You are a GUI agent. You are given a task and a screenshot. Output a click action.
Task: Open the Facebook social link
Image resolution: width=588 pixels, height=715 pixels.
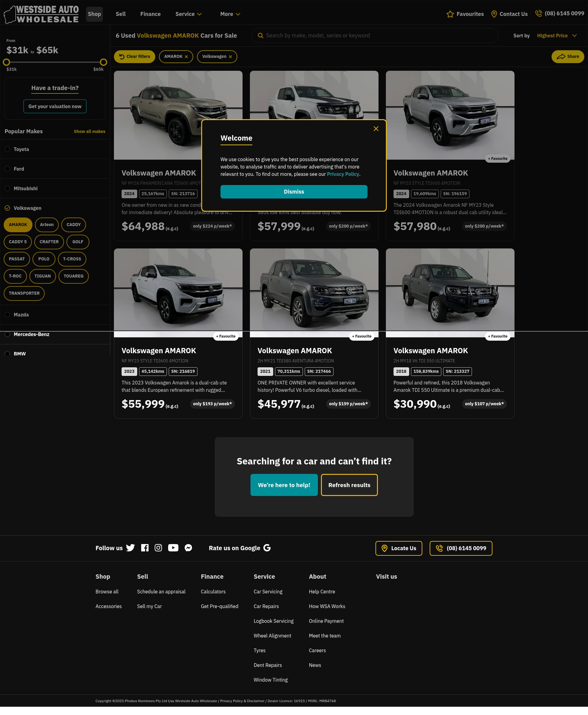(145, 548)
